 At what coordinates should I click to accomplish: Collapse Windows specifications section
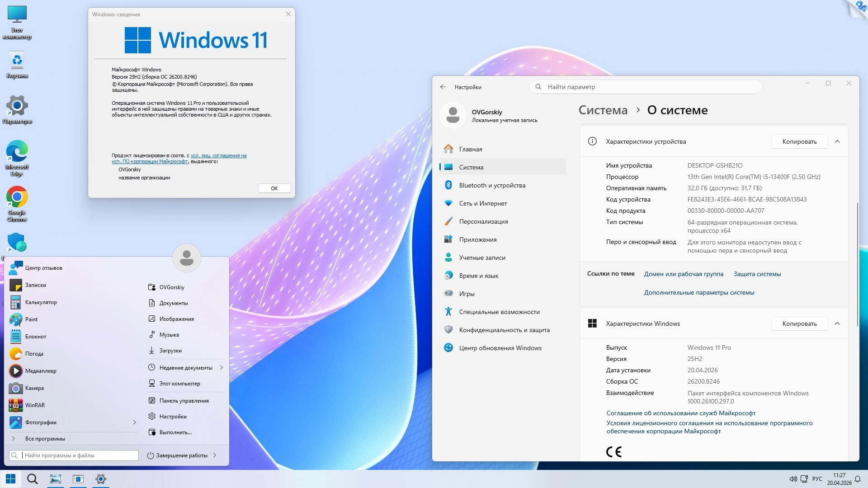837,324
